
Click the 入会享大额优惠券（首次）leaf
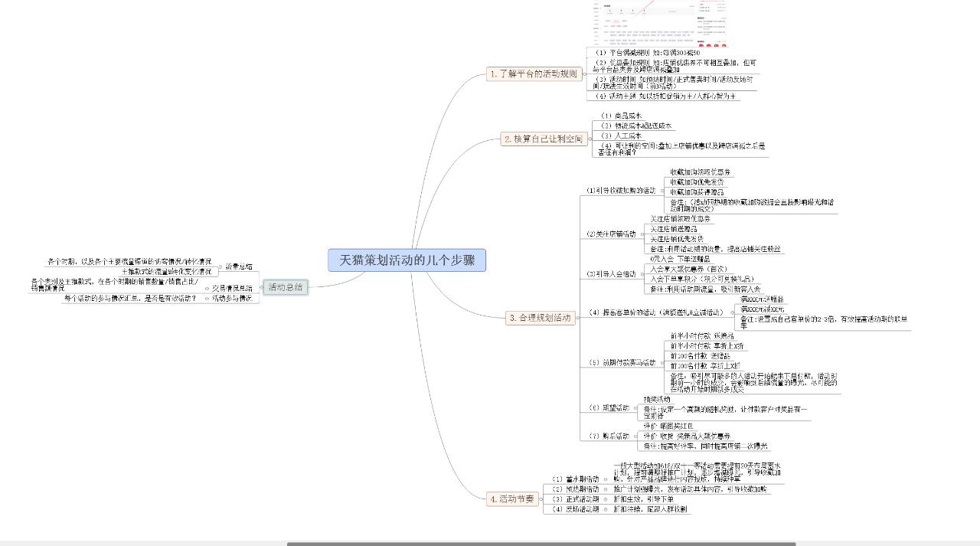pyautogui.click(x=688, y=270)
